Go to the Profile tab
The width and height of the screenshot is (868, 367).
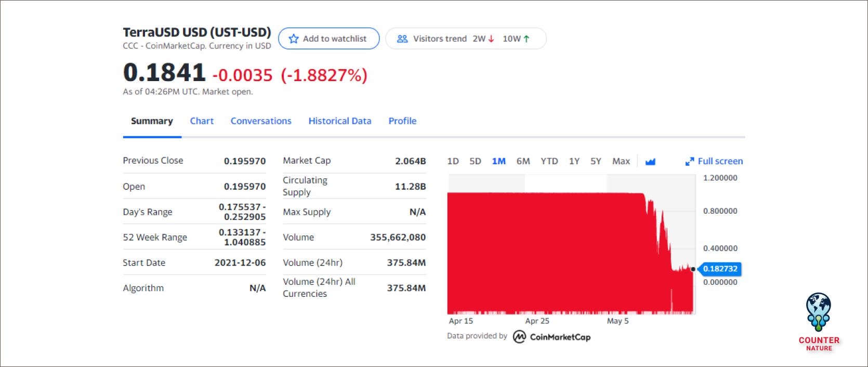[402, 121]
